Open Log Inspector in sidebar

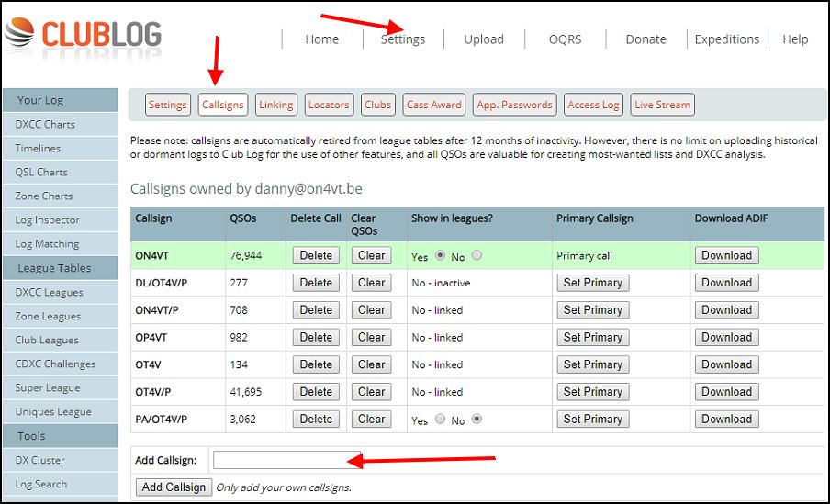(60, 219)
